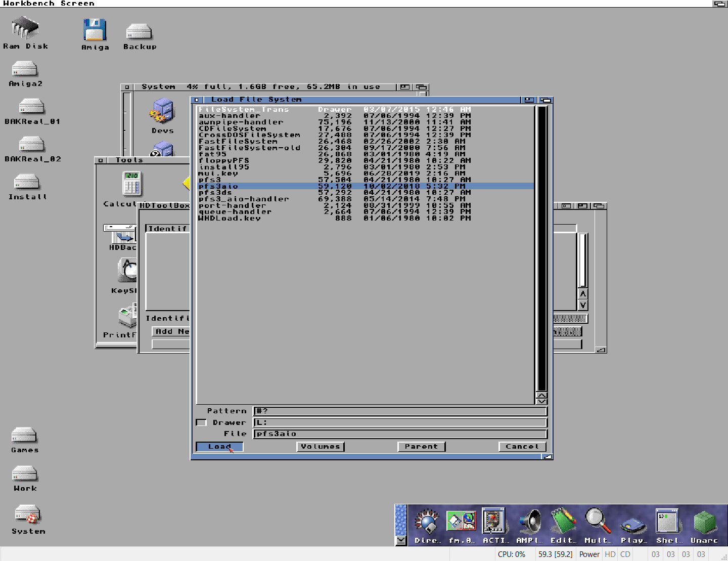
Task: Toggle the Drawer checkbox in file requester
Action: coord(201,422)
